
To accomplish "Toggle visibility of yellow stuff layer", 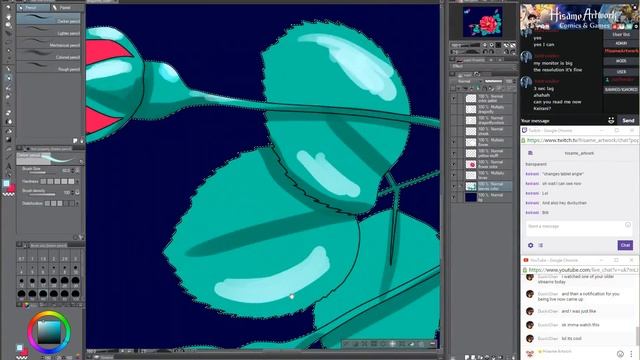I will pos(453,153).
